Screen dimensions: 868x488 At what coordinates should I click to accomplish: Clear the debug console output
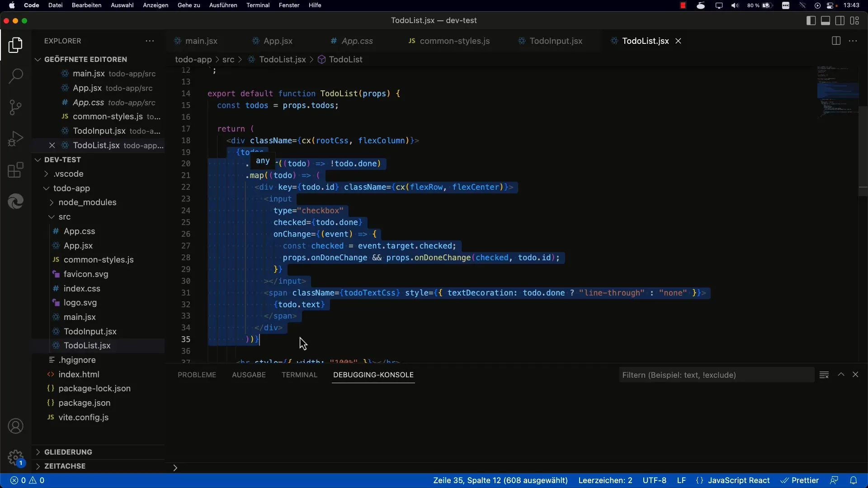(824, 375)
